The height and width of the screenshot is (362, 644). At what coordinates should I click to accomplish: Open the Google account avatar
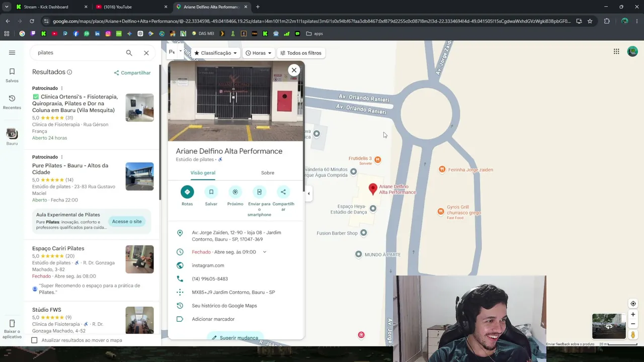coord(632,51)
